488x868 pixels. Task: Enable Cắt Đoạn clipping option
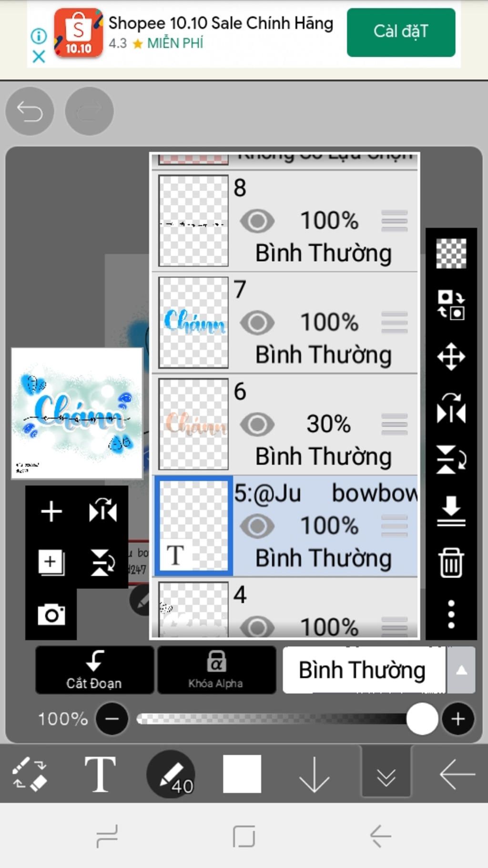click(x=94, y=670)
